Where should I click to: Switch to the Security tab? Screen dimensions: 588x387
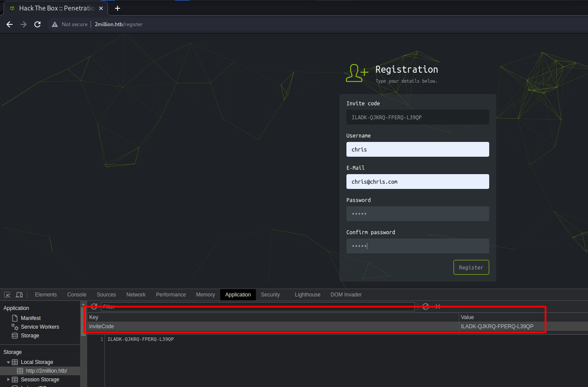(270, 295)
